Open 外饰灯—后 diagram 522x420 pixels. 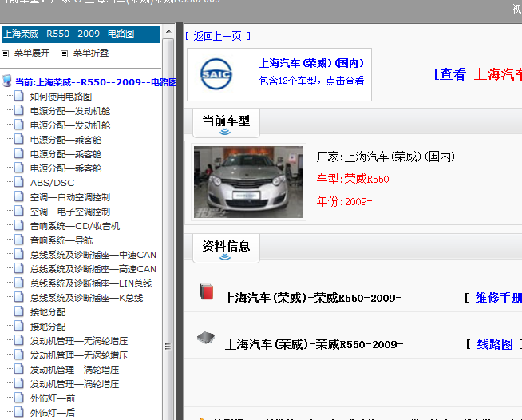click(52, 413)
